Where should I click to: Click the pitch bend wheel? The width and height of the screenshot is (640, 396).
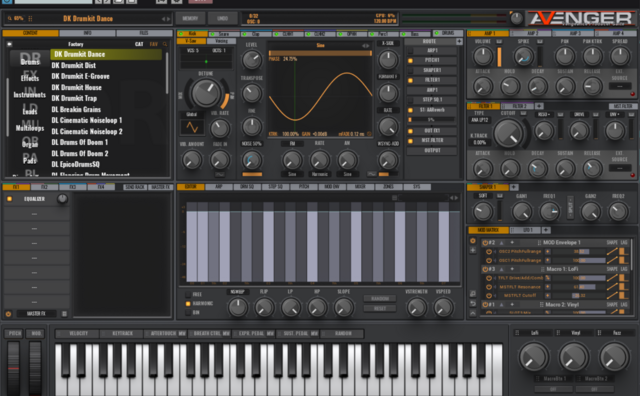(x=13, y=368)
